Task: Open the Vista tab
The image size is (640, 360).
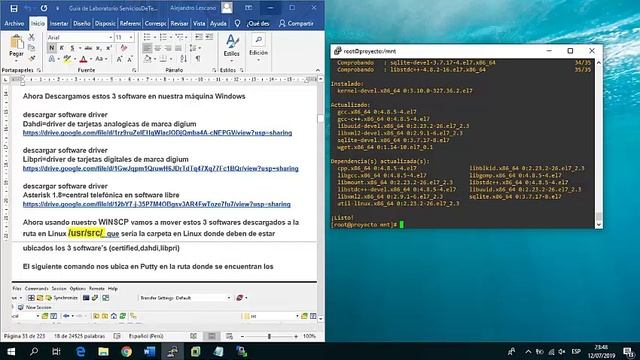Action: 199,24
